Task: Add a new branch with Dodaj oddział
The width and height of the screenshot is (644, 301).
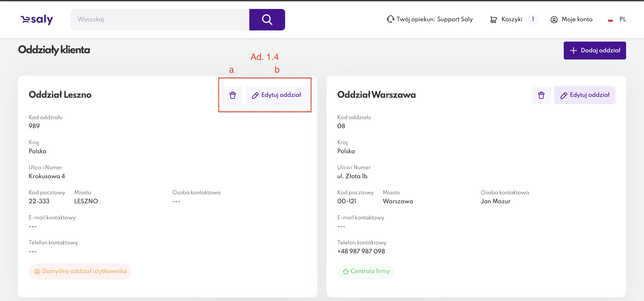Action: [x=595, y=51]
